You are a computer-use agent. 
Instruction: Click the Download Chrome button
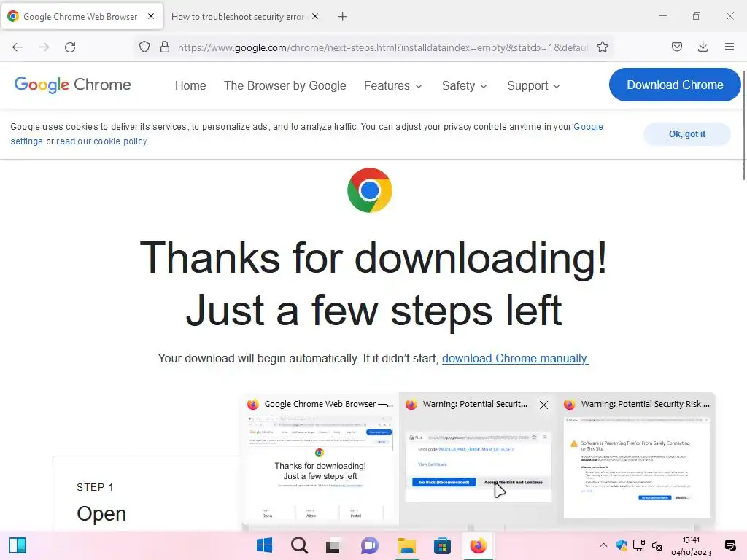(675, 85)
